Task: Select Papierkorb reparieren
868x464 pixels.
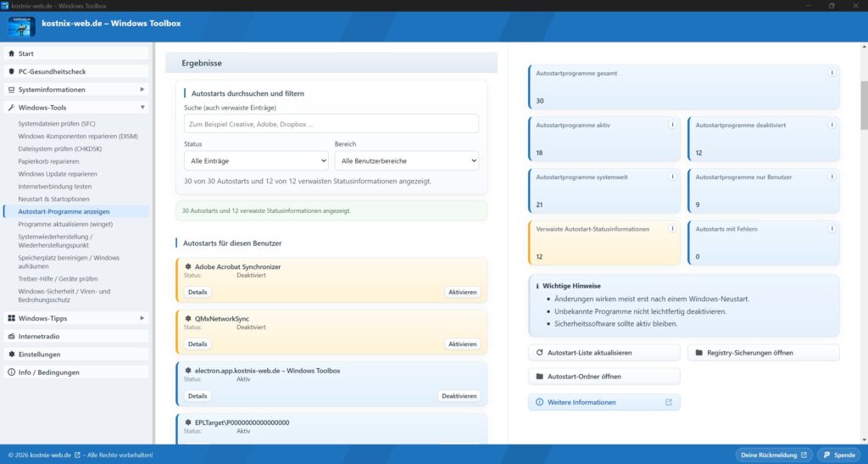Action: click(x=48, y=162)
